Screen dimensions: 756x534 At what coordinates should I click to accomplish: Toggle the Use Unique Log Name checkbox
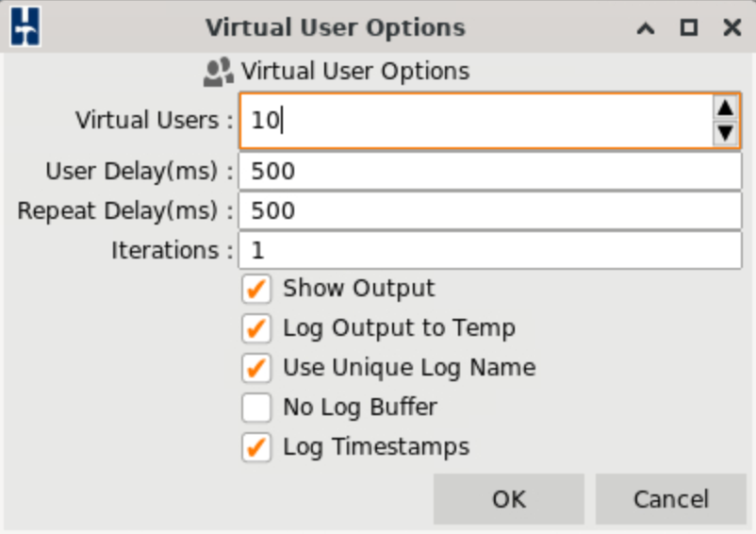[256, 367]
